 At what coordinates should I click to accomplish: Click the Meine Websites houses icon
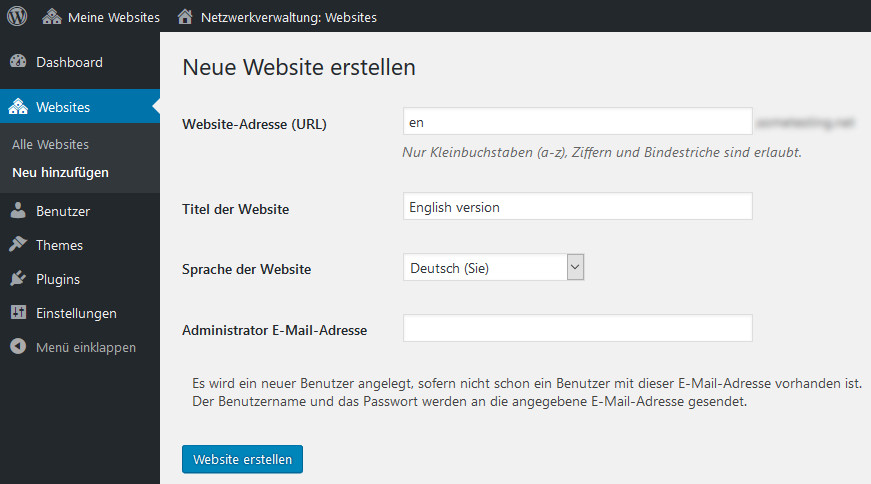click(x=52, y=17)
